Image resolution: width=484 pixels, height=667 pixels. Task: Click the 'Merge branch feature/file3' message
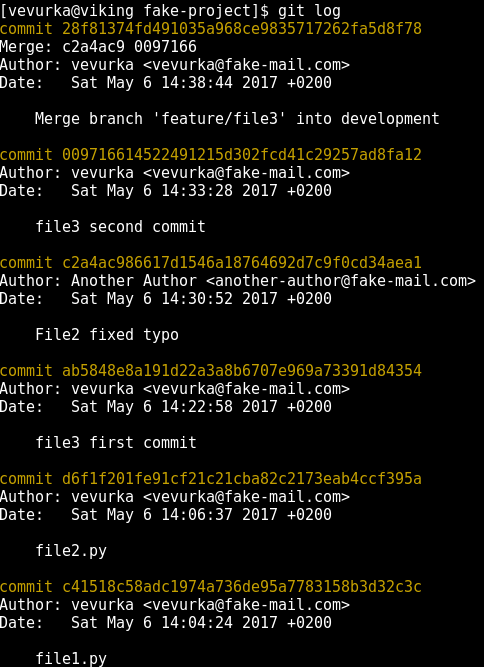click(x=237, y=119)
